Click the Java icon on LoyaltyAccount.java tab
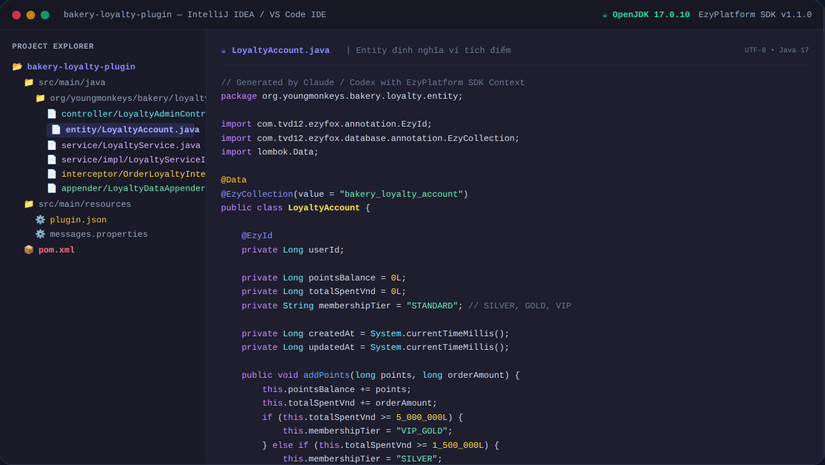This screenshot has height=465, width=825. coord(224,50)
